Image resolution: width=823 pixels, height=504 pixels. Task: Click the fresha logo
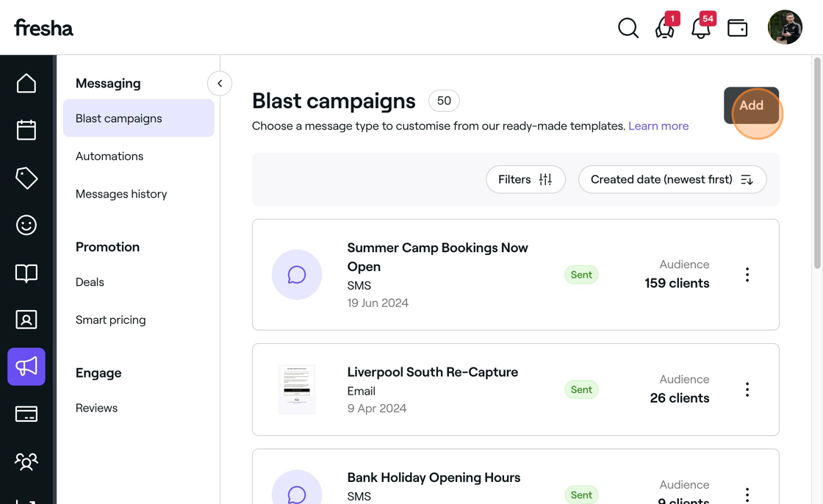[x=43, y=28]
